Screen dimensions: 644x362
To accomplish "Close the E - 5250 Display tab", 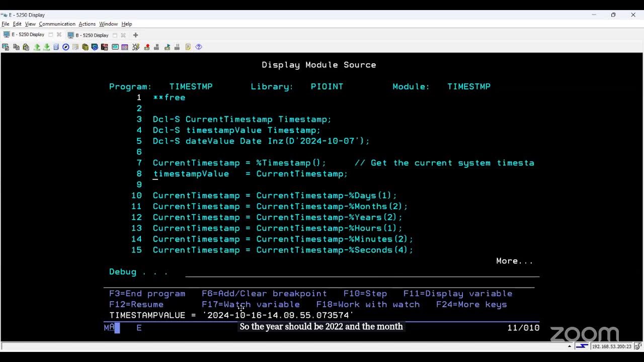I will pyautogui.click(x=59, y=35).
